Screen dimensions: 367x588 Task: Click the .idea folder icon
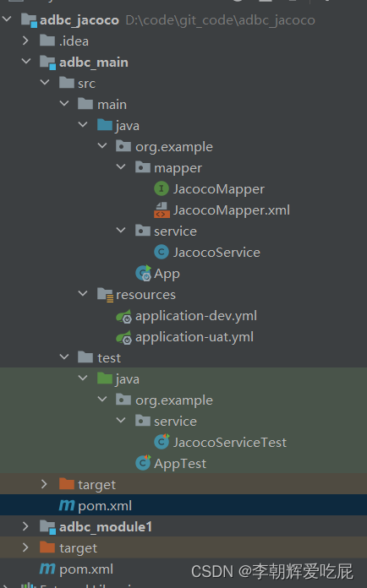(47, 41)
